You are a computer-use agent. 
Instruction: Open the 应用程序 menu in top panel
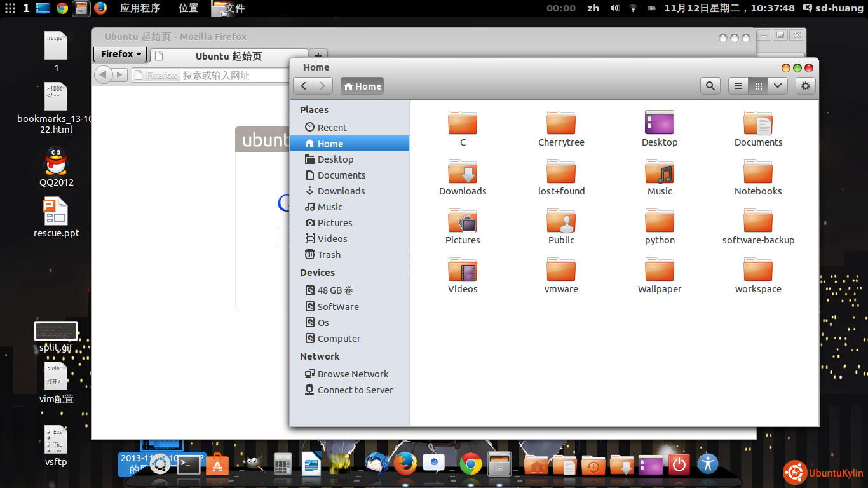point(140,8)
